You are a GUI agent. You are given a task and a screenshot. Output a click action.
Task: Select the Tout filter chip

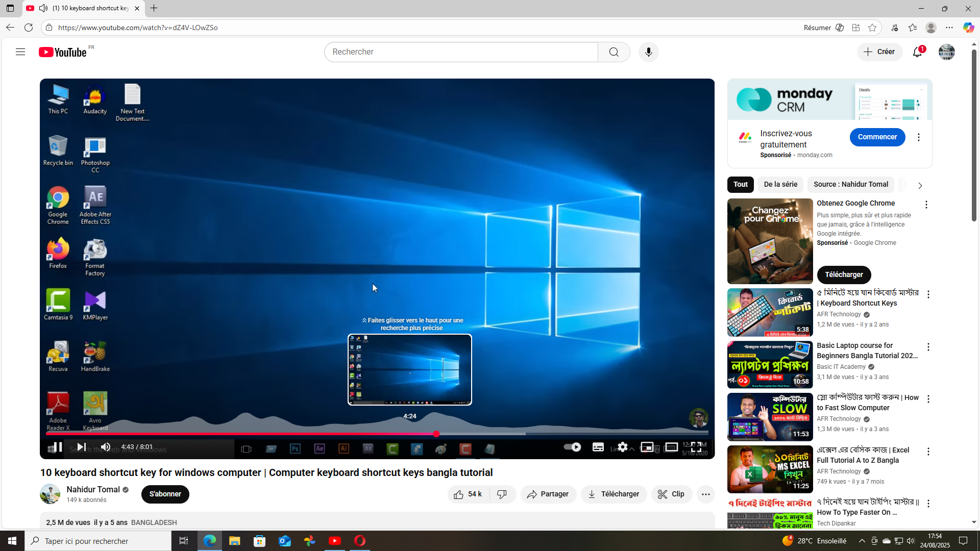740,185
